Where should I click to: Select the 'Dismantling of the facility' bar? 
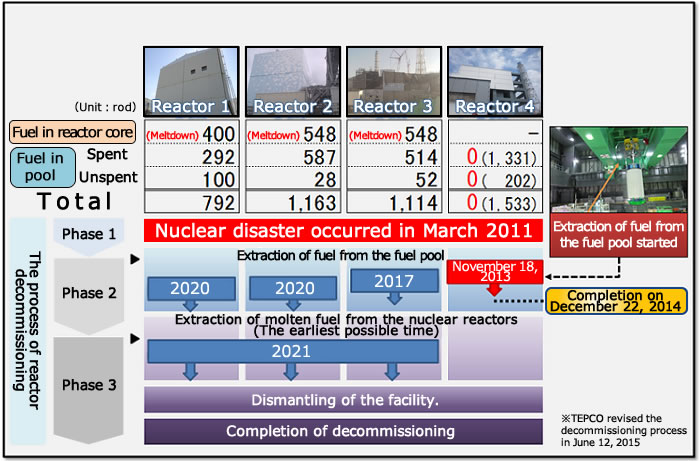pos(343,400)
